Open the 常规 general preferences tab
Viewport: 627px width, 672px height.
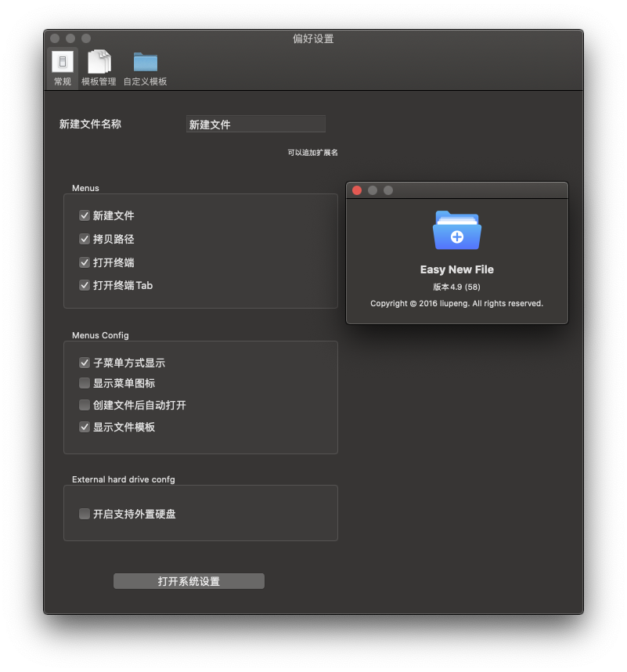[x=63, y=68]
